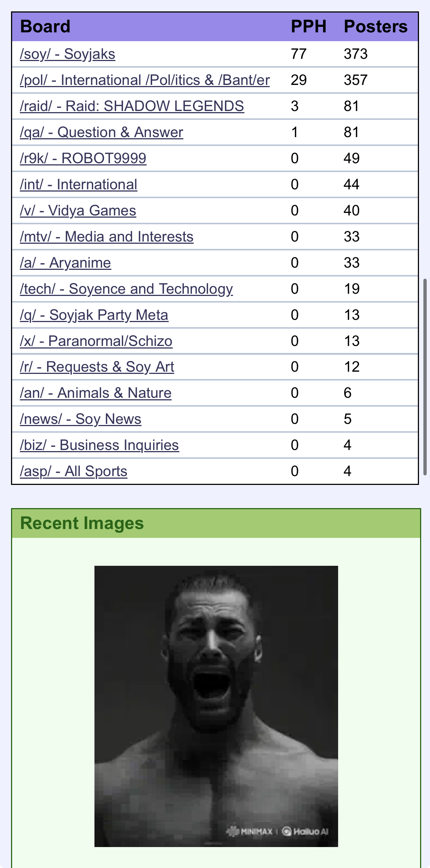Screen dimensions: 430x868
Task: Open /pol/ International Politics board
Action: [145, 80]
